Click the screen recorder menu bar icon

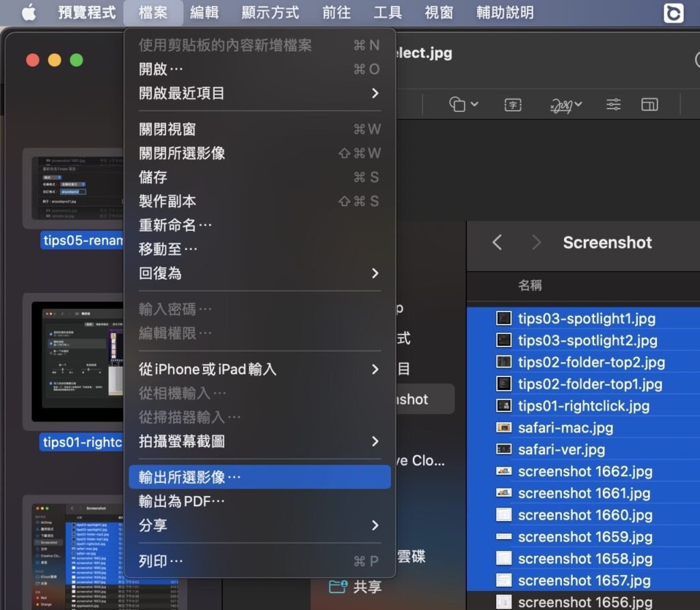coord(673,12)
